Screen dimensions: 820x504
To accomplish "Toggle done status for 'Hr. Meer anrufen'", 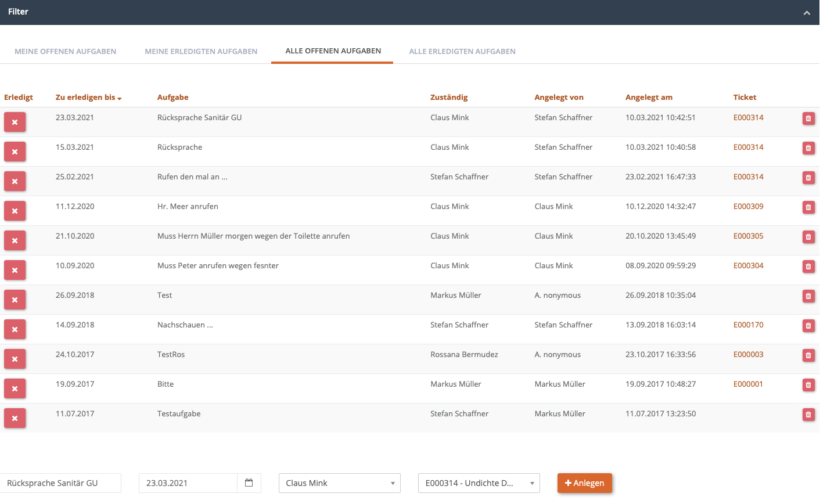I will 15,211.
